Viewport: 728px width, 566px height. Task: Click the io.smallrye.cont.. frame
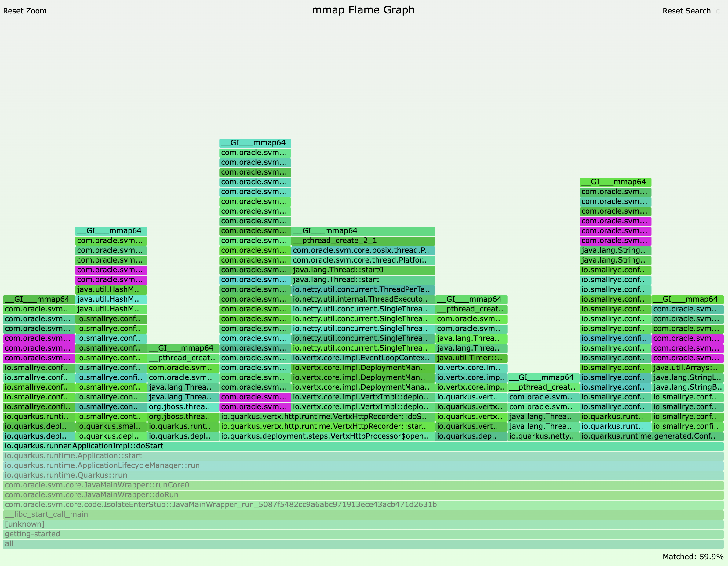pos(111,417)
